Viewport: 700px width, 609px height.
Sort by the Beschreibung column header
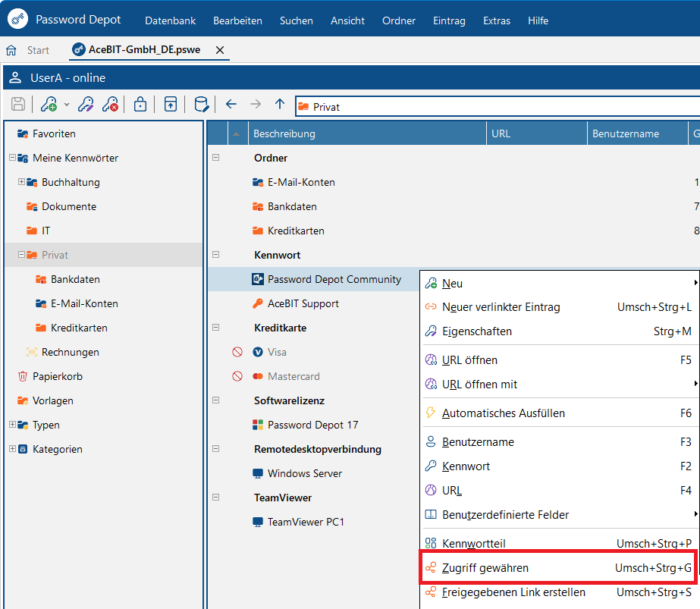(367, 133)
